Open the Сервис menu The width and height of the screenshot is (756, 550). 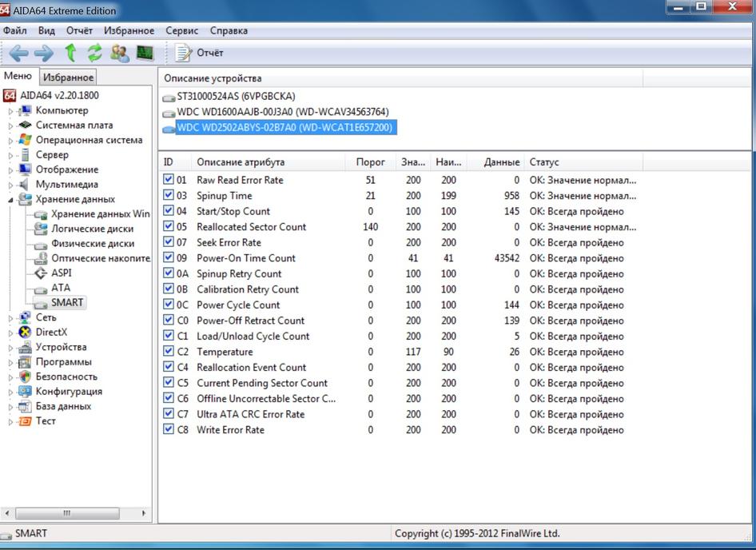click(181, 31)
